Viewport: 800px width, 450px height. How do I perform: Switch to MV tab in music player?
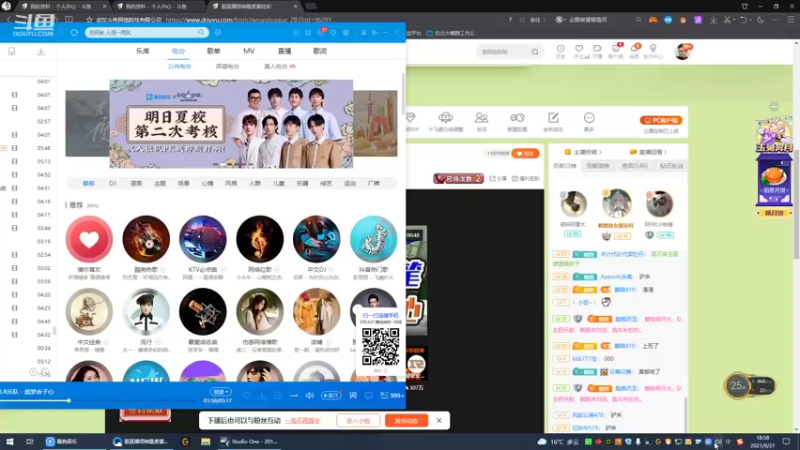[248, 51]
